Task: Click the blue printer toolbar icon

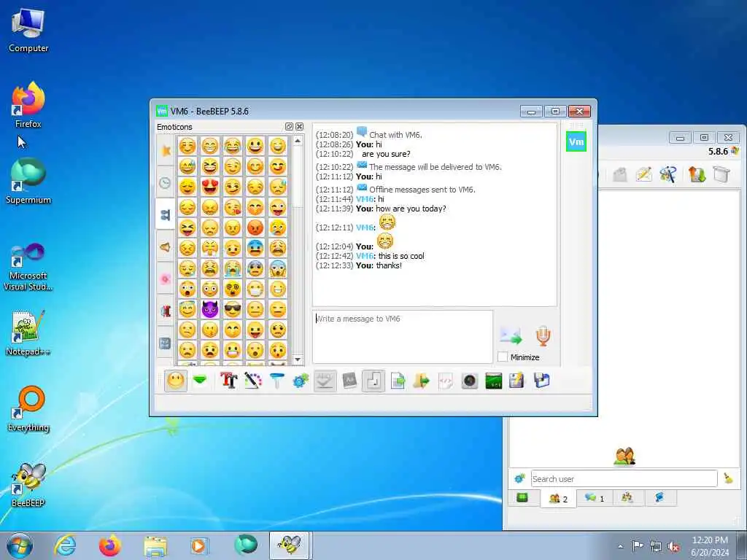Action: tap(542, 381)
